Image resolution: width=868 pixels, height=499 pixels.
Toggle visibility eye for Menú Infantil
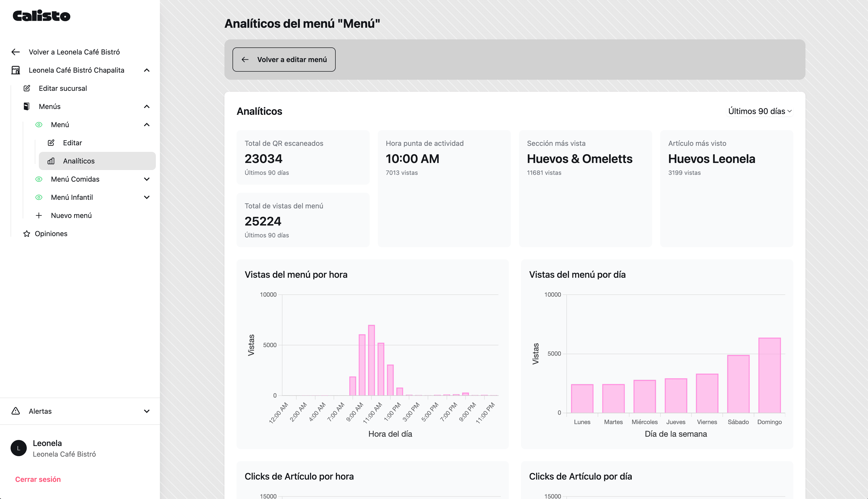point(39,197)
